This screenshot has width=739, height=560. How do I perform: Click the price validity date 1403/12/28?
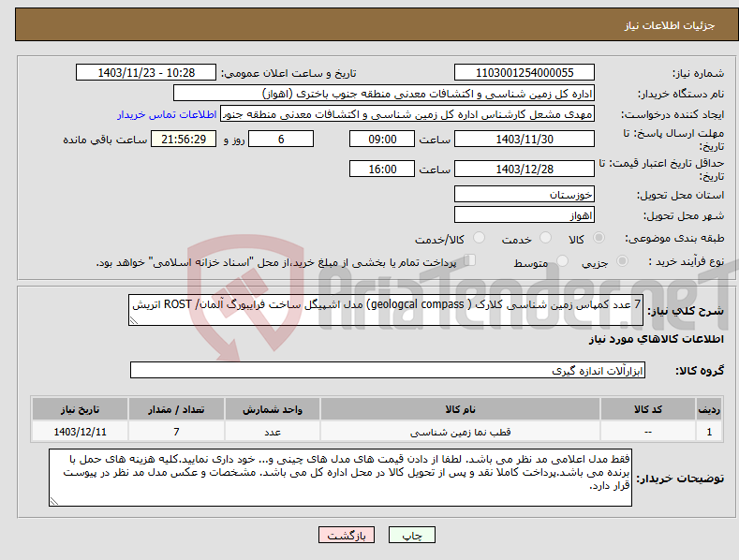tap(525, 169)
